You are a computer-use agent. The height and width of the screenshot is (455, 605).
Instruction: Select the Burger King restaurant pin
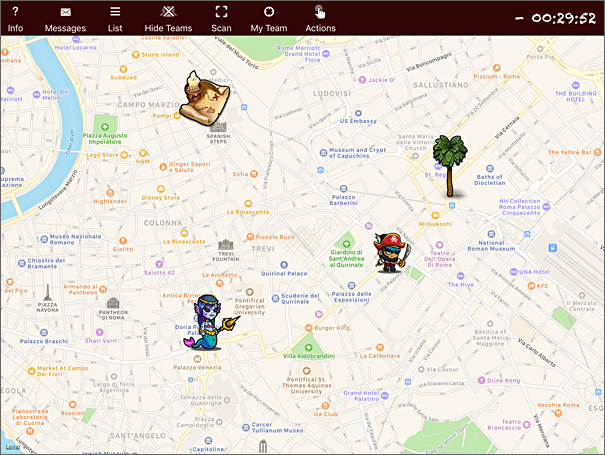click(x=308, y=328)
